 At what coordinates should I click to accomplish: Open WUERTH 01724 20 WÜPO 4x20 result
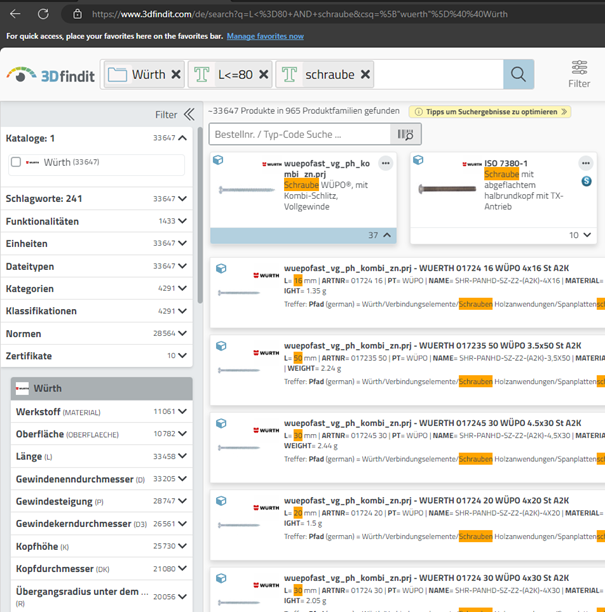426,500
